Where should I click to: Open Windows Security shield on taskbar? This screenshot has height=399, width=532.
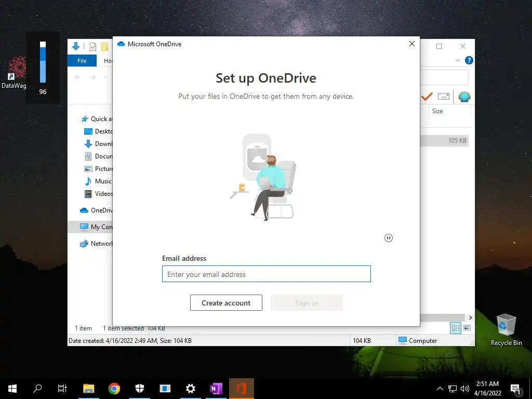(x=140, y=389)
